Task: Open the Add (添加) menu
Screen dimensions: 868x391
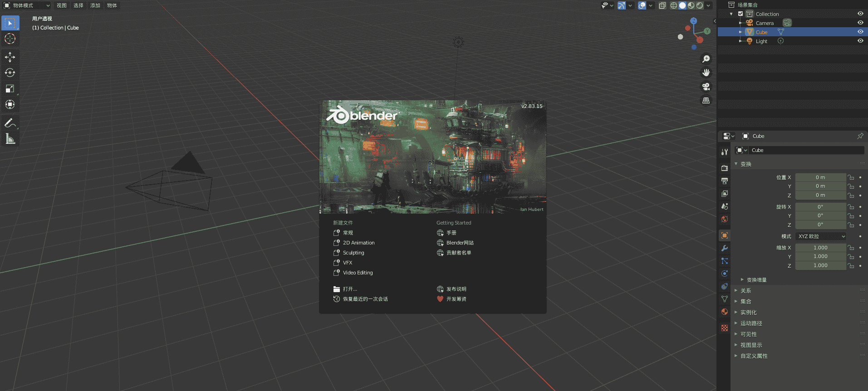Action: [95, 5]
